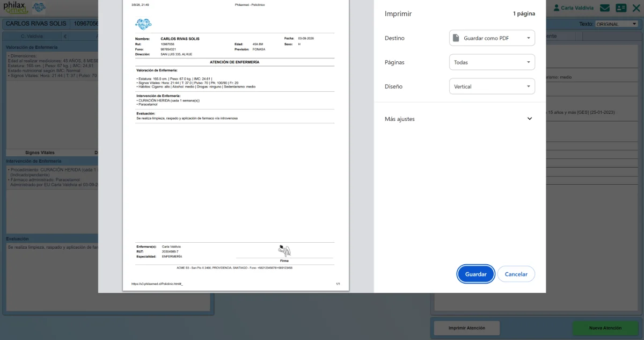Click the 'FONASA' previsión value in preview
Viewport: 644px width, 340px height.
coord(259,49)
